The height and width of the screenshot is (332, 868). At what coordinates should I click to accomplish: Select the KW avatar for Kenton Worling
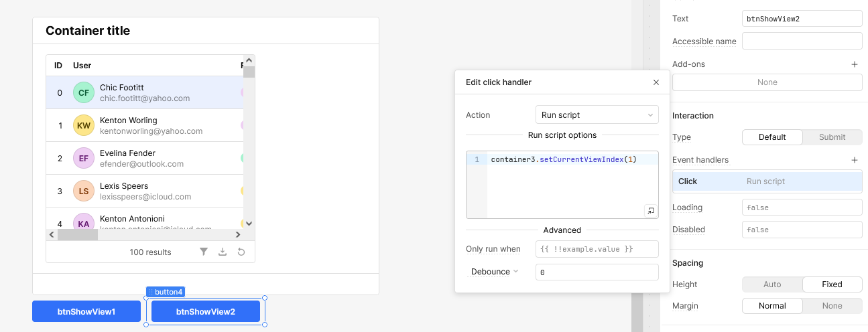click(x=84, y=126)
